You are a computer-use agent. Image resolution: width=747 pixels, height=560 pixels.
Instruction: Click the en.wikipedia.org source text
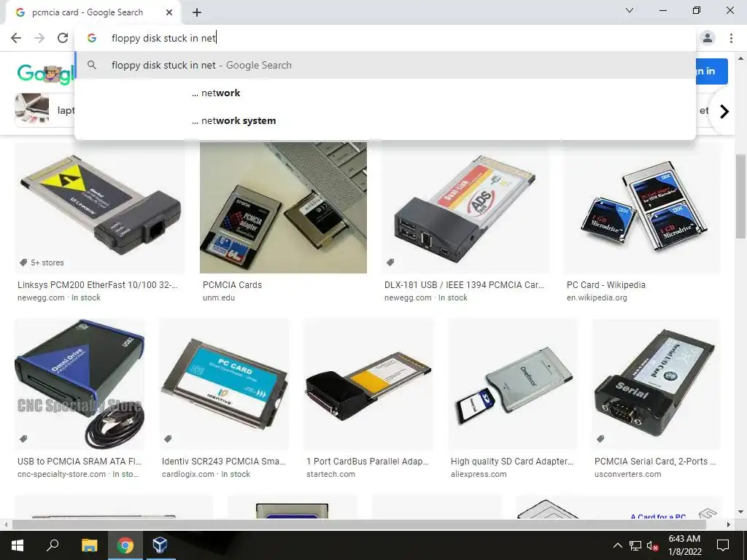tap(597, 297)
